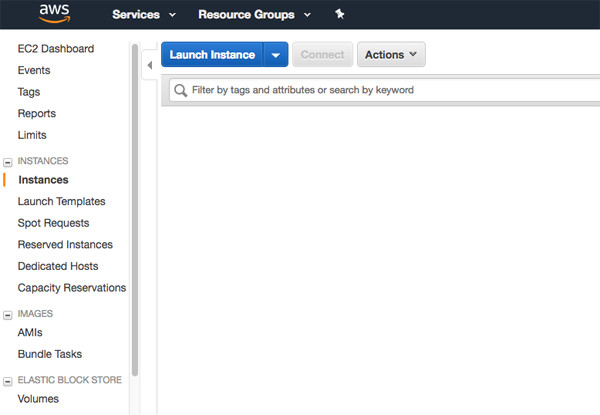Open the Actions dropdown
The width and height of the screenshot is (600, 415).
(391, 55)
